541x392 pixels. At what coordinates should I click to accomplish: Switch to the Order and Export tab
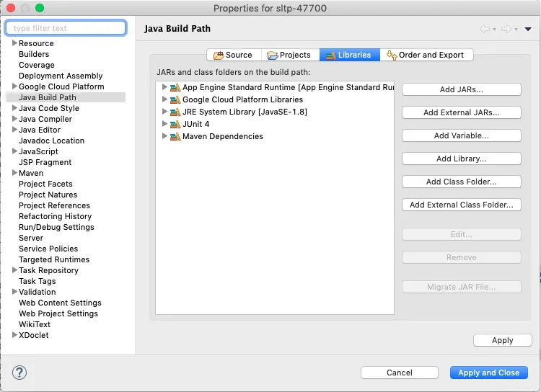(x=428, y=55)
